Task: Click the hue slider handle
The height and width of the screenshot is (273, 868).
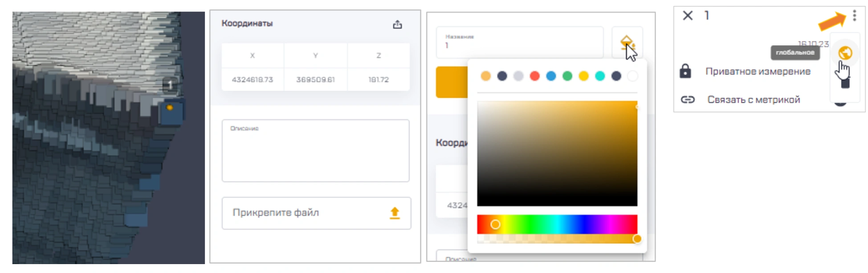Action: (x=495, y=225)
